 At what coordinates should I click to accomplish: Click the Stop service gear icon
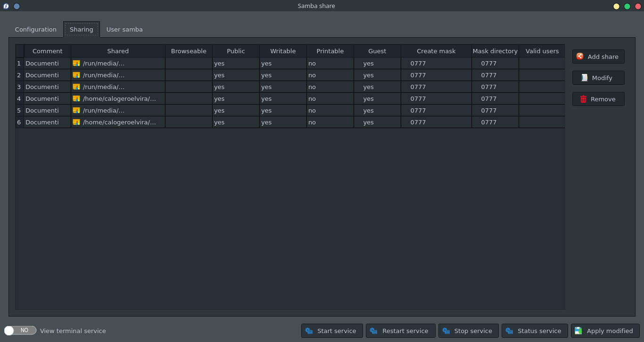point(446,331)
